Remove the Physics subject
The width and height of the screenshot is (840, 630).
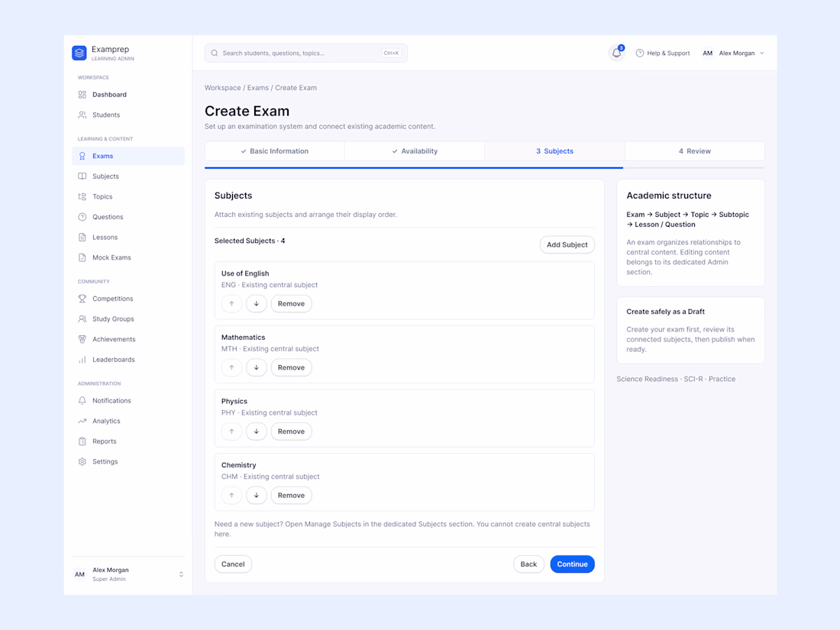pos(292,431)
